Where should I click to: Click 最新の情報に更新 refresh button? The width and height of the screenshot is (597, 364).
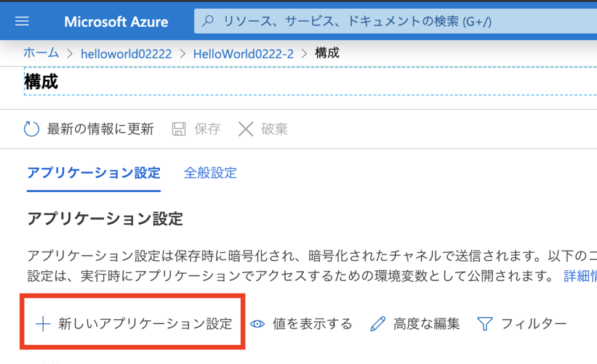click(89, 129)
